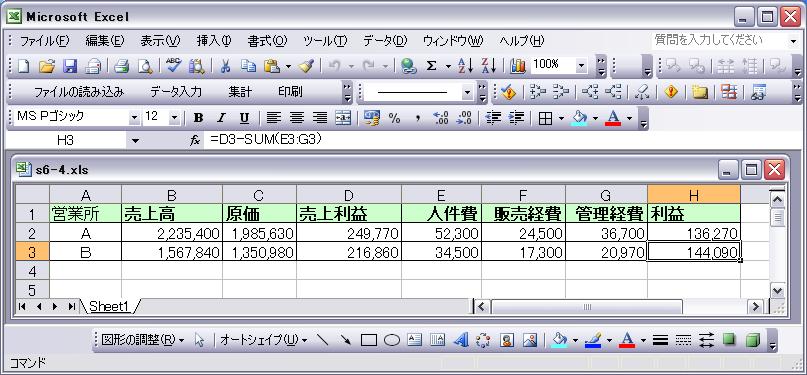Expand the Name Box dropdown arrow
Viewport: 807px width, 375px height.
135,140
